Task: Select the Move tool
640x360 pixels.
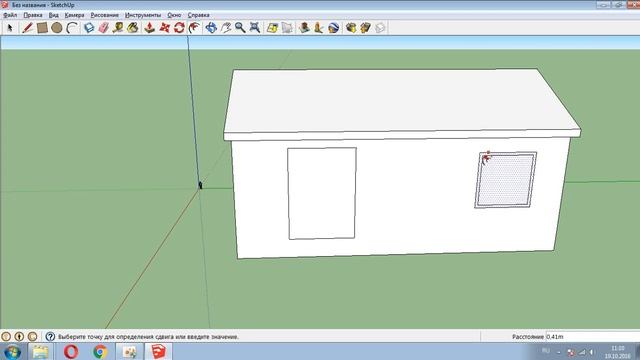Action: click(x=164, y=28)
